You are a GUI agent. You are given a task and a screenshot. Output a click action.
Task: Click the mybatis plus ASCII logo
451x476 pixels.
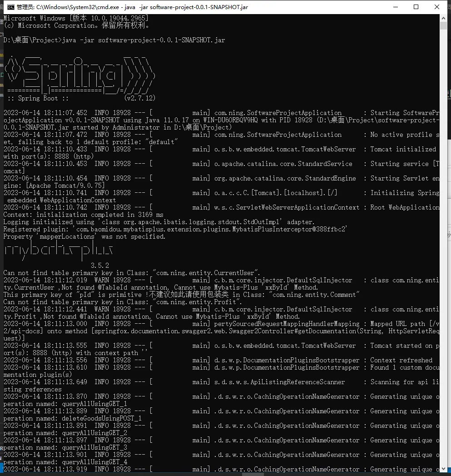[x=59, y=251]
